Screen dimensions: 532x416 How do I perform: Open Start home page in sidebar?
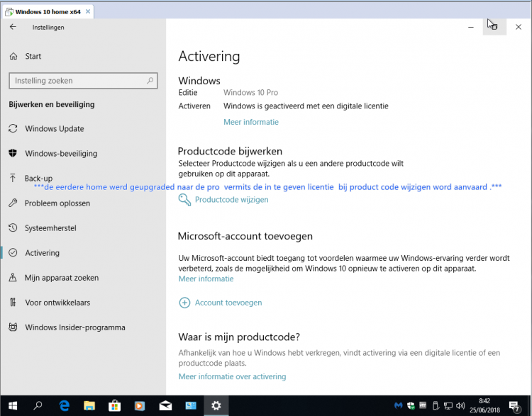click(x=33, y=57)
